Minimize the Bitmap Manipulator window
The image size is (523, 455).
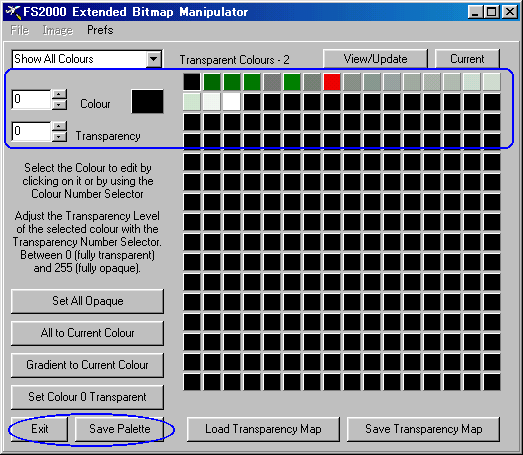click(x=475, y=12)
